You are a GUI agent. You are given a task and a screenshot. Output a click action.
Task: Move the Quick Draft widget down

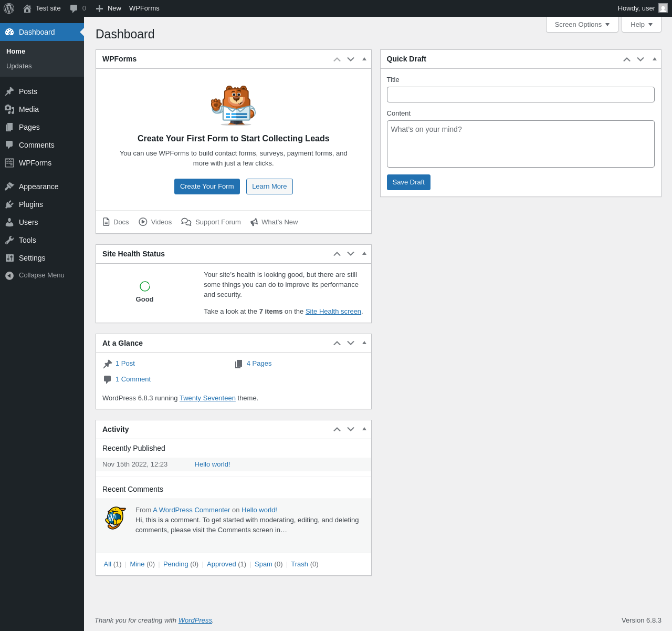point(640,59)
